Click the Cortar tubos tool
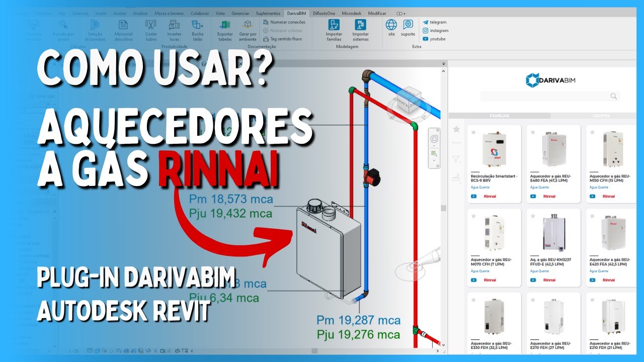 point(151,30)
